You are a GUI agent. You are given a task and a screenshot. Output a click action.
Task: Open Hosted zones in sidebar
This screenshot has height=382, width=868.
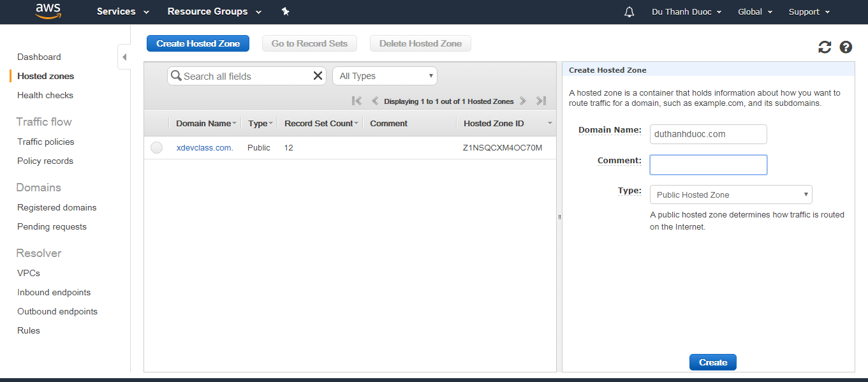(x=45, y=76)
